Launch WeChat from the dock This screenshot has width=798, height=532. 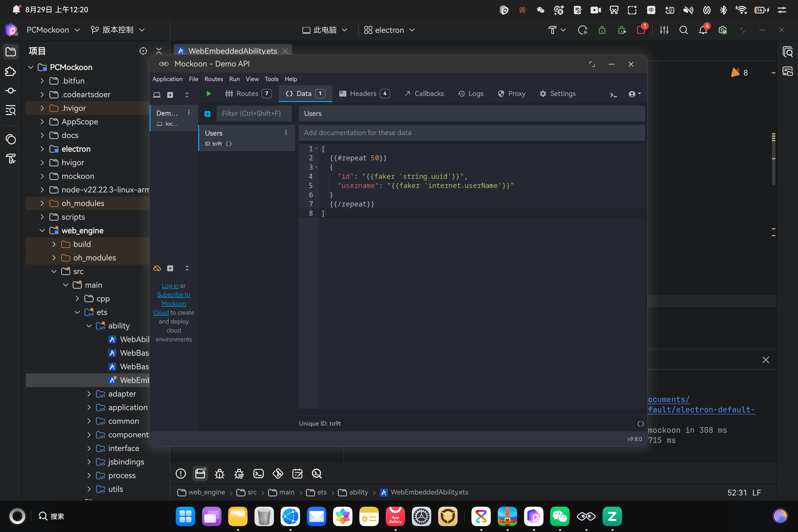pyautogui.click(x=560, y=516)
